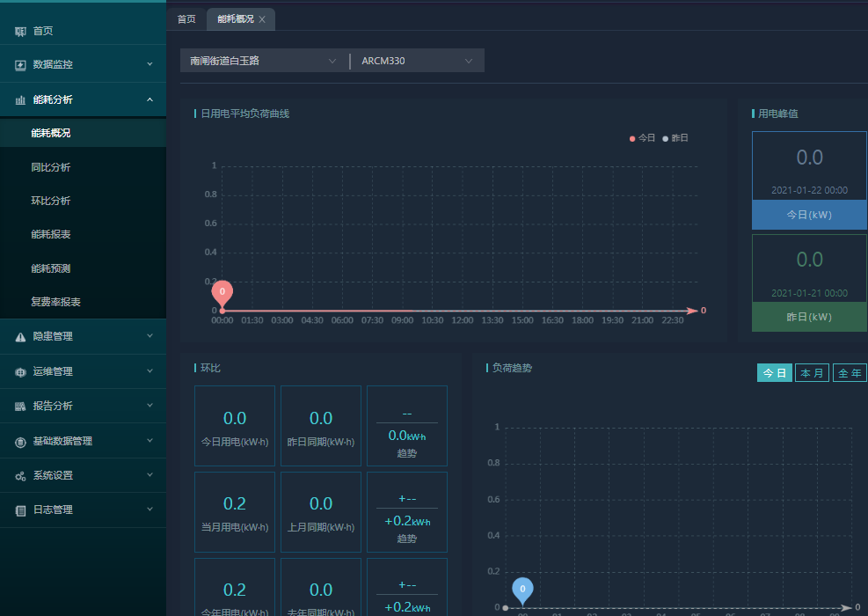Click the 数据监控 monitor icon

[20, 65]
